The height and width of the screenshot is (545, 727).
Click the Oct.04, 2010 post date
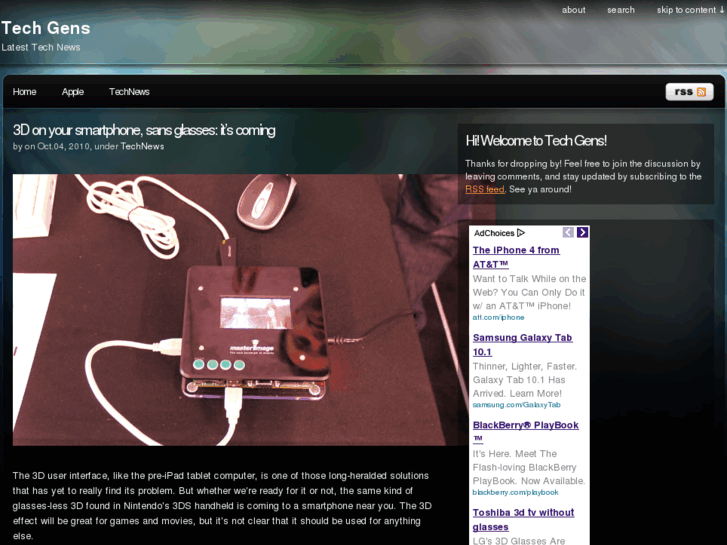tap(64, 147)
